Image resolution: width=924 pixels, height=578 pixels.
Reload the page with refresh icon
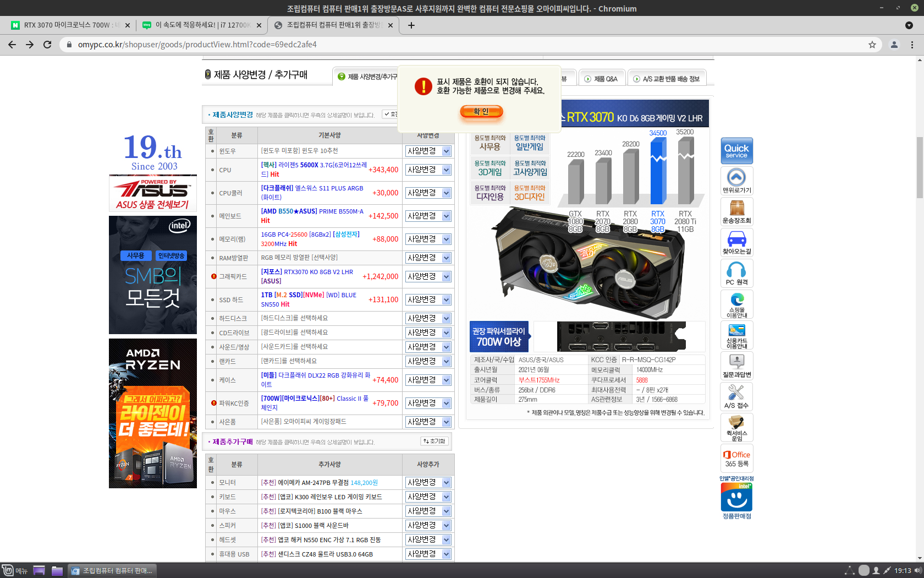pyautogui.click(x=47, y=45)
